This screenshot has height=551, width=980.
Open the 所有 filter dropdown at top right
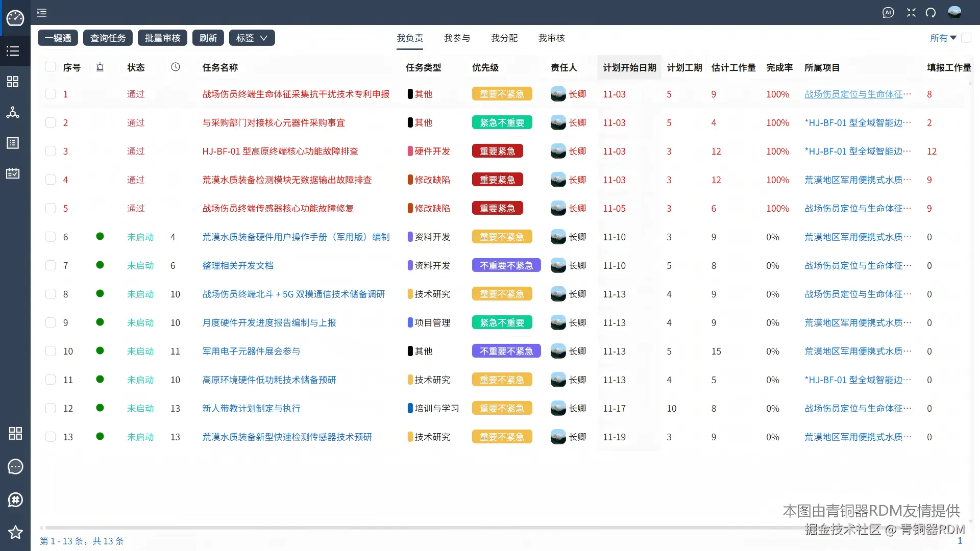click(941, 37)
